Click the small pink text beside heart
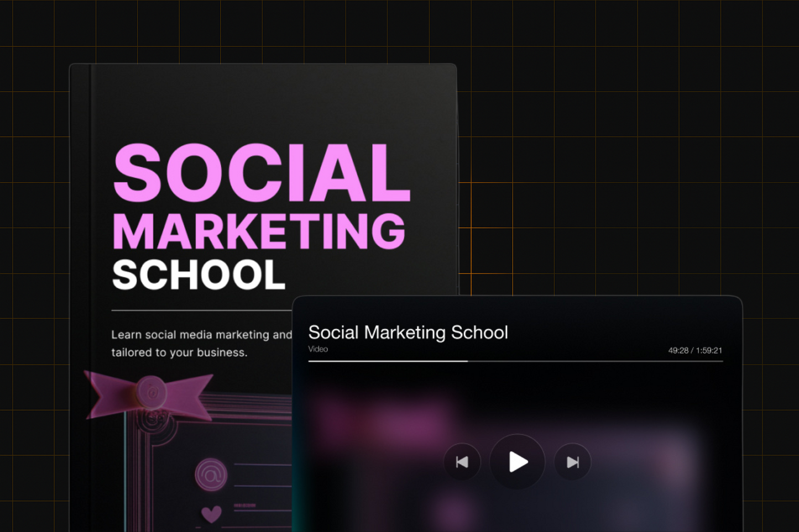 [x=244, y=505]
